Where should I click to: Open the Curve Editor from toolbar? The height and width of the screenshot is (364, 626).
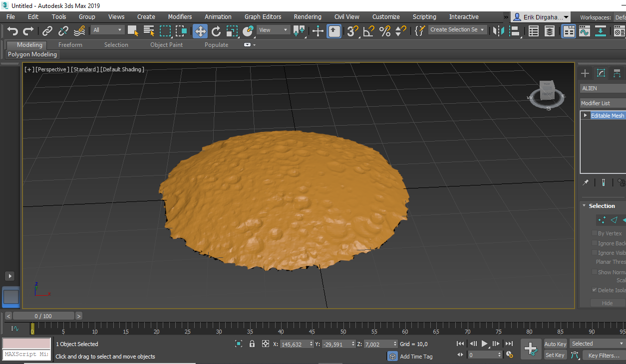pos(585,31)
